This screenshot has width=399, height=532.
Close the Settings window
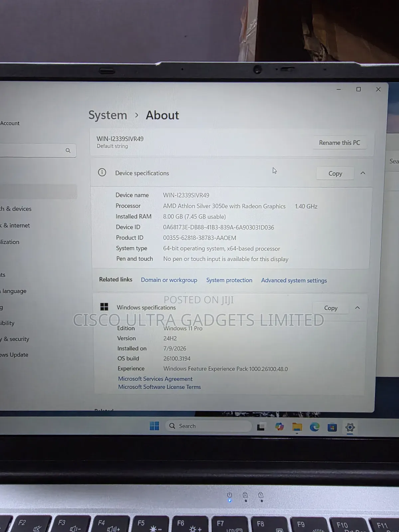(378, 89)
